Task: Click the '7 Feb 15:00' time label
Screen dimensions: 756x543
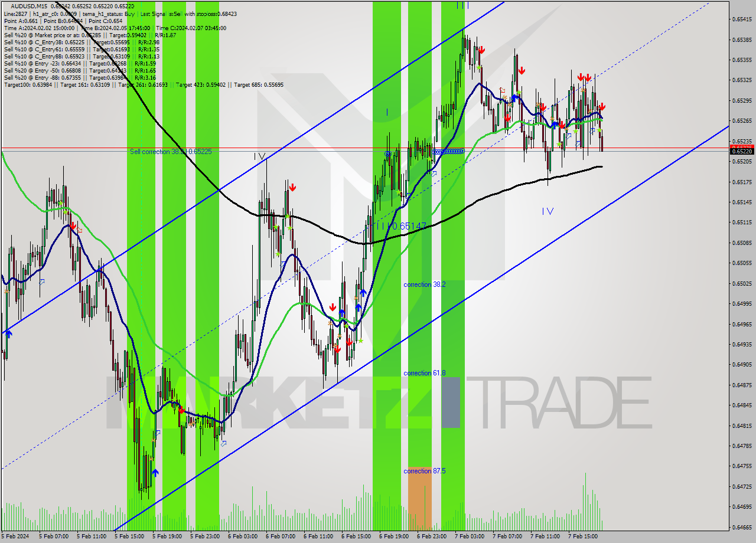Action: pos(583,537)
